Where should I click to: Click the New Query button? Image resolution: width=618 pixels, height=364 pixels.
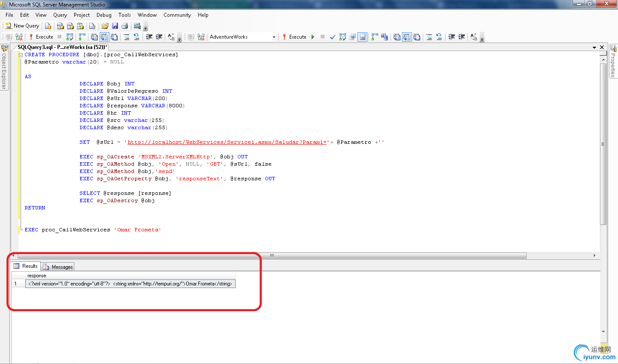point(22,26)
